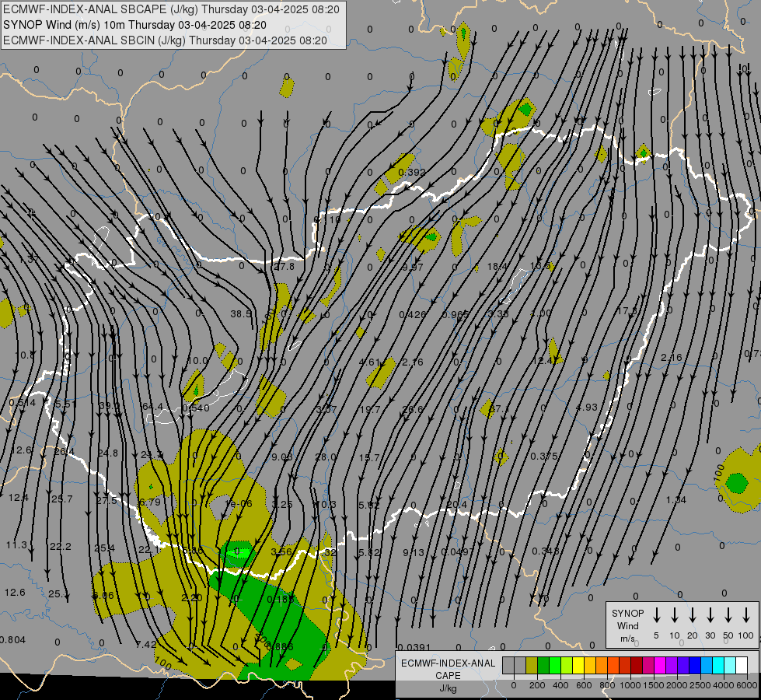Viewport: 761px width, 700px height.
Task: Click the '20.4' value on the map
Action: click(x=457, y=505)
